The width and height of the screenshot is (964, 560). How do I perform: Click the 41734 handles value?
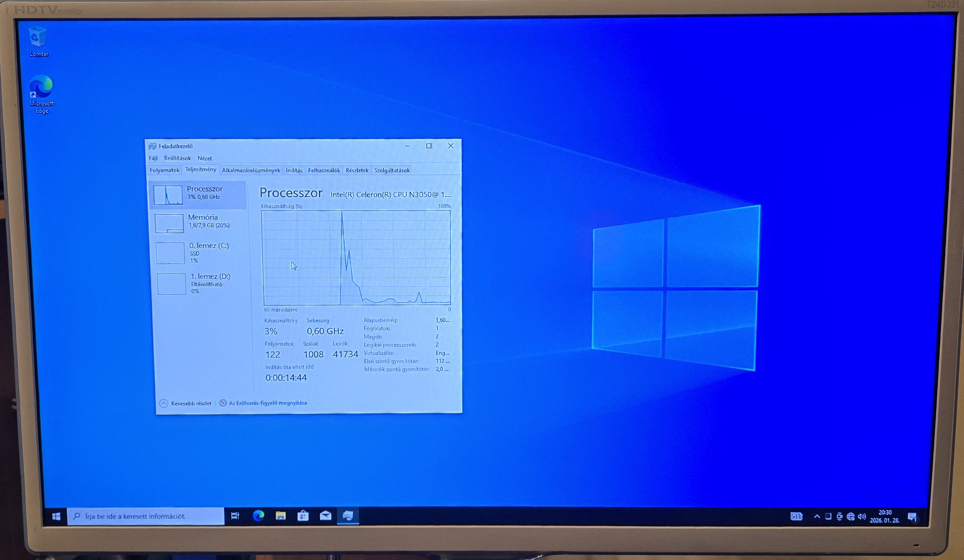346,354
